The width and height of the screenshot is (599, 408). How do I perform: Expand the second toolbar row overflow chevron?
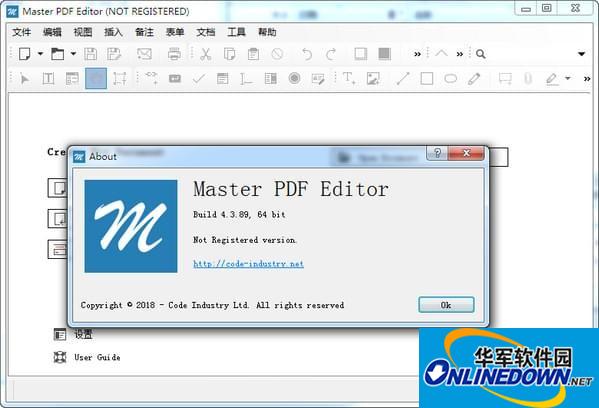coord(587,79)
